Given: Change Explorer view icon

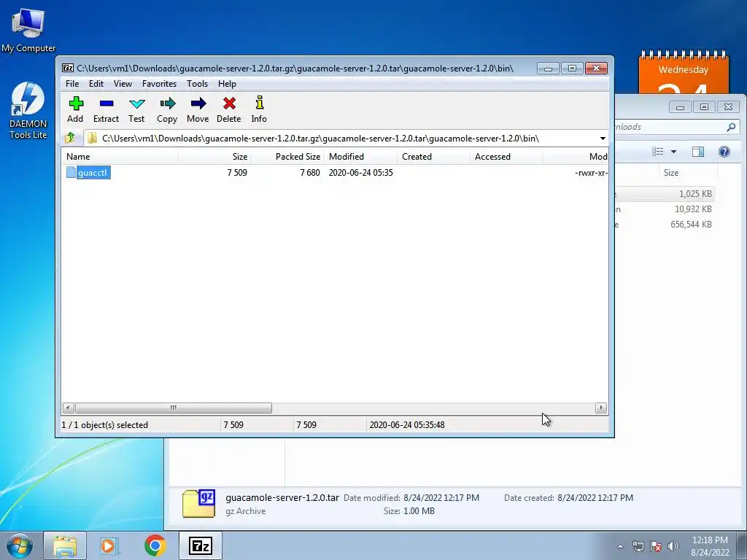Looking at the screenshot, I should coord(658,152).
